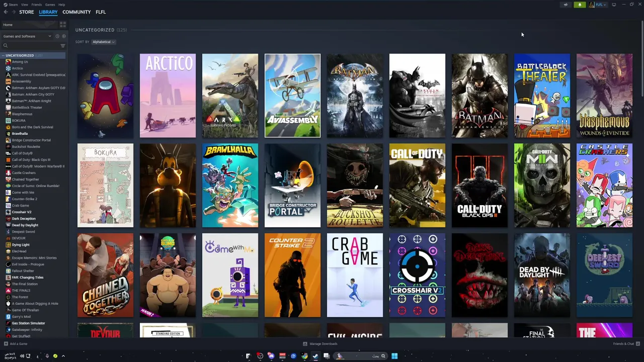Click the recent activity clock icon
Image resolution: width=644 pixels, height=362 pixels.
coord(57,36)
